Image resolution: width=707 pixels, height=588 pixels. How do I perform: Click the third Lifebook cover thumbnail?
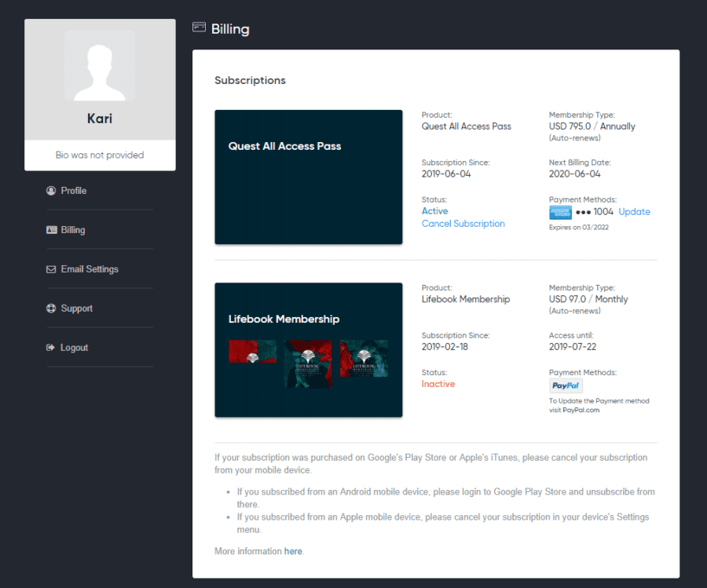click(364, 358)
